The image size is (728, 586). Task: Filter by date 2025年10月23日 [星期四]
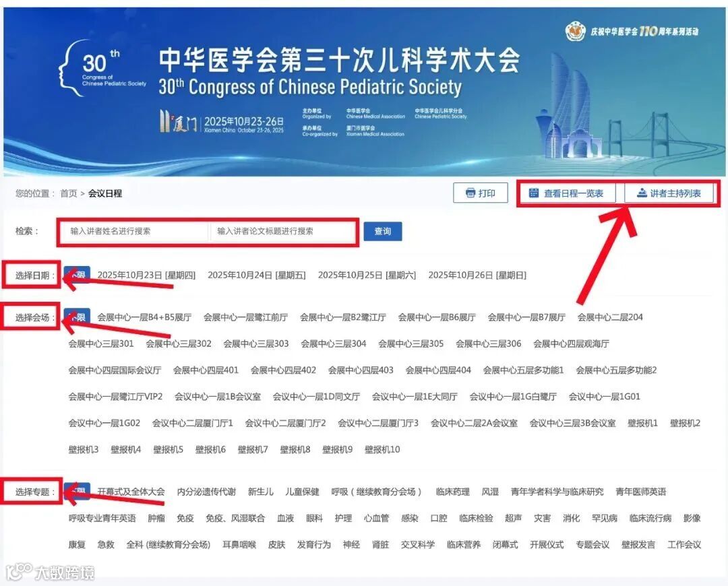point(146,275)
